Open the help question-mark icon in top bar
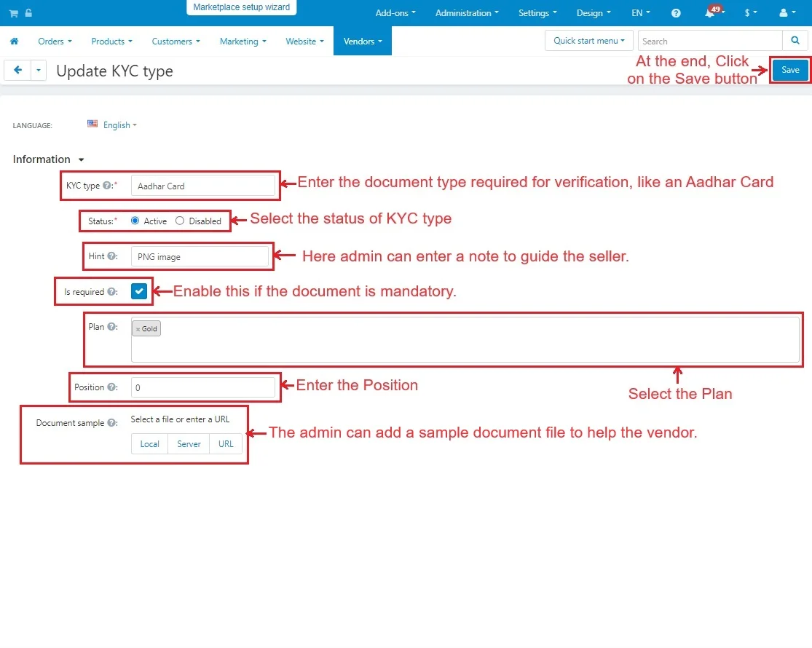This screenshot has width=812, height=648. (676, 13)
